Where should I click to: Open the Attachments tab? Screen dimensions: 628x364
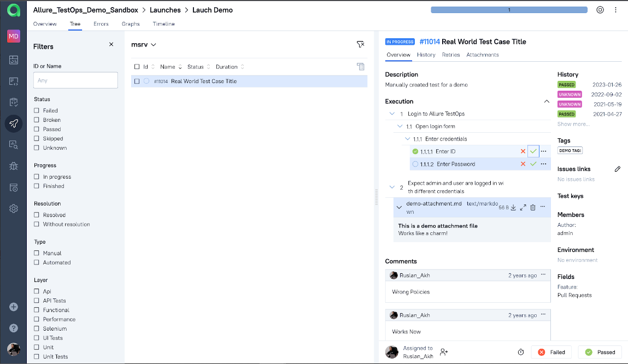pos(482,55)
